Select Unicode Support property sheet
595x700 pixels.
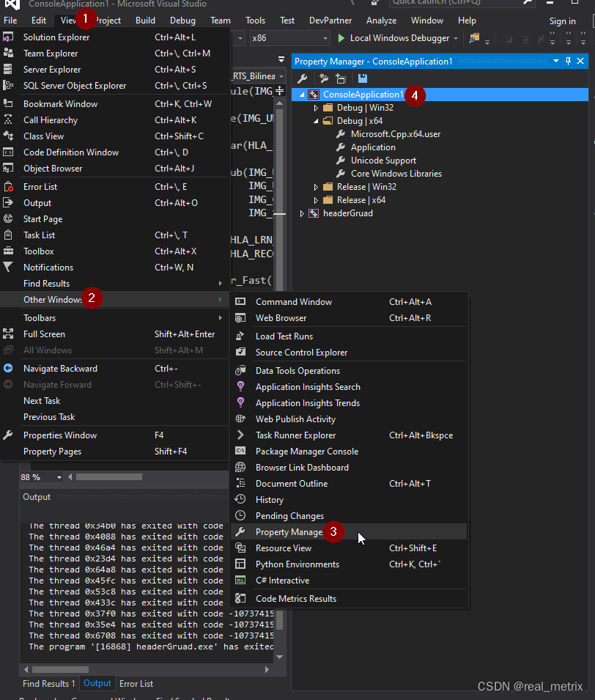pyautogui.click(x=383, y=161)
